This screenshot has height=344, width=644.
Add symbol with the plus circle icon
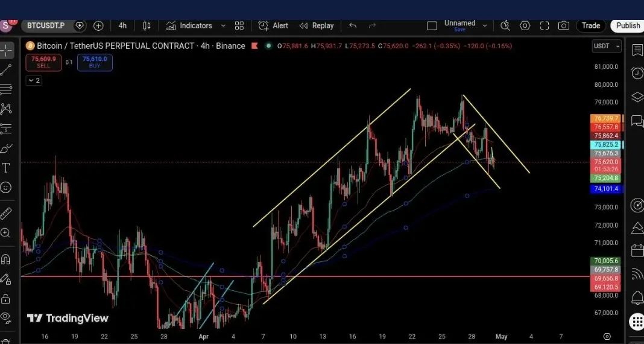[98, 26]
